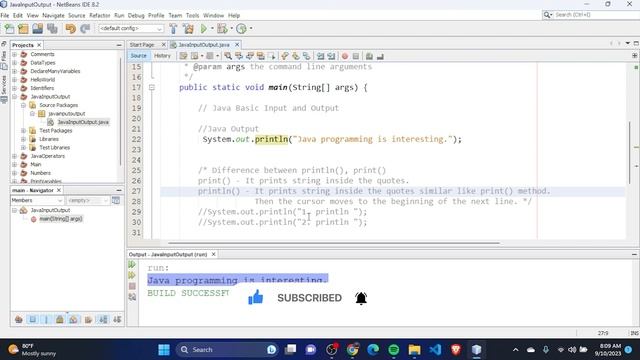Click the Split editor icon at right edge
The height and width of the screenshot is (360, 640).
pos(635,55)
